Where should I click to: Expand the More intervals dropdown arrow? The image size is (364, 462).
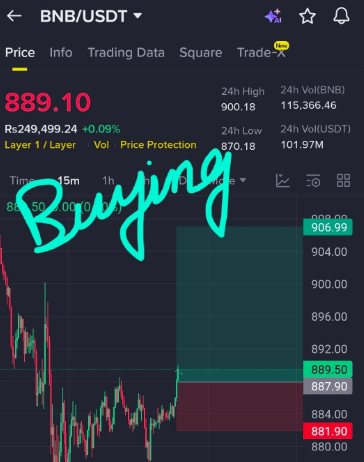click(243, 180)
